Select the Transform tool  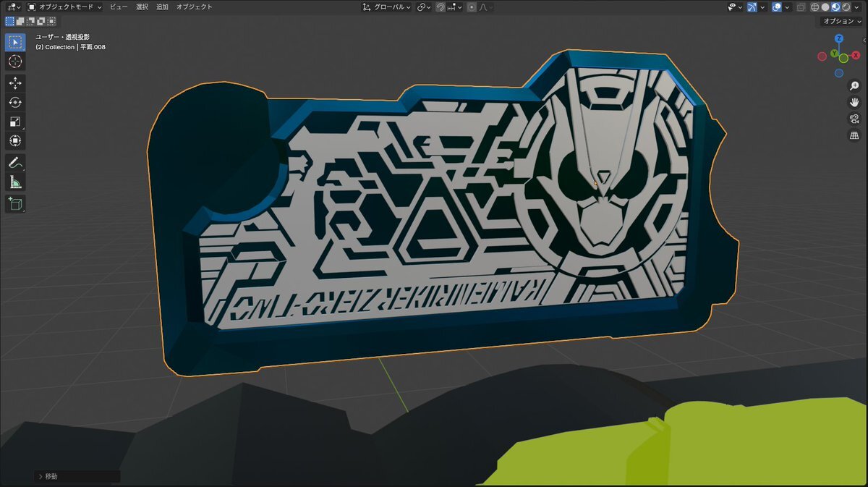15,140
